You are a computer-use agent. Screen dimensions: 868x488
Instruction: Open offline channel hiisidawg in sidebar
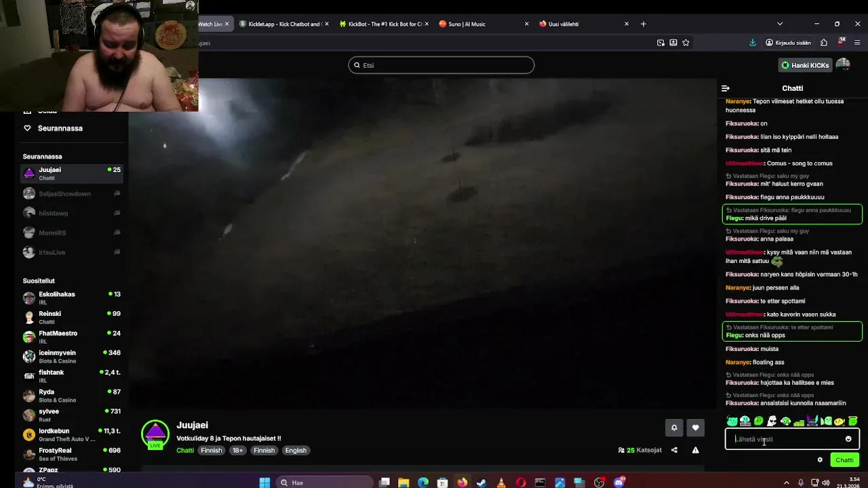point(72,213)
